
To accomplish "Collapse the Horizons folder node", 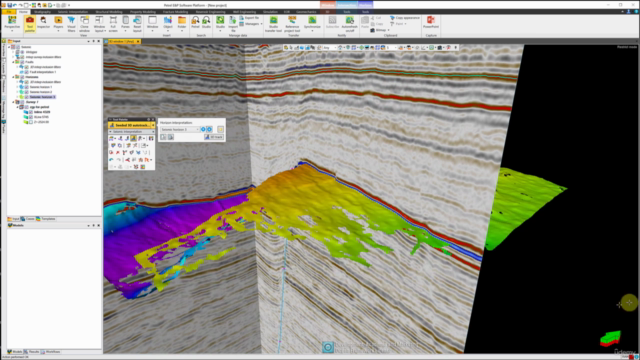I will pyautogui.click(x=13, y=77).
